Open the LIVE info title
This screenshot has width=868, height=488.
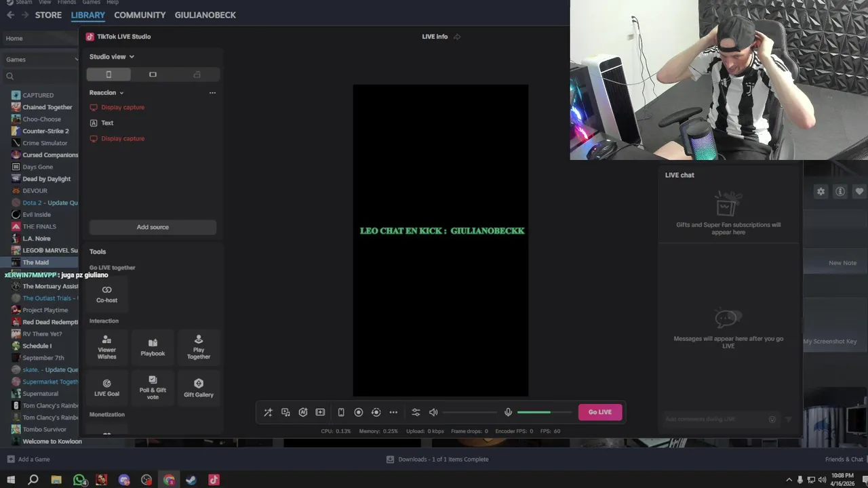point(435,37)
